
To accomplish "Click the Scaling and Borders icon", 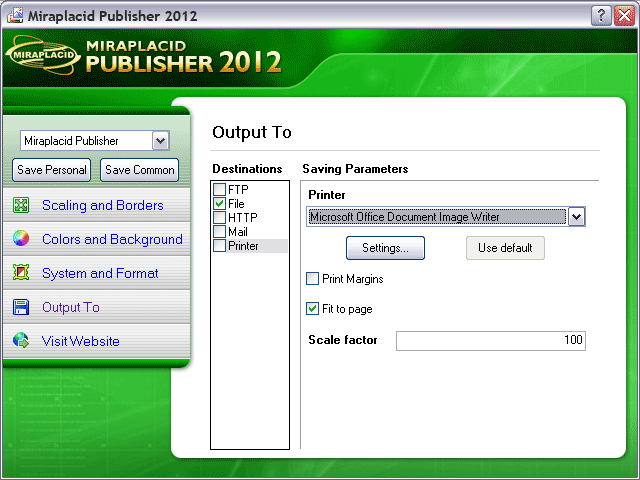I will click(x=21, y=205).
